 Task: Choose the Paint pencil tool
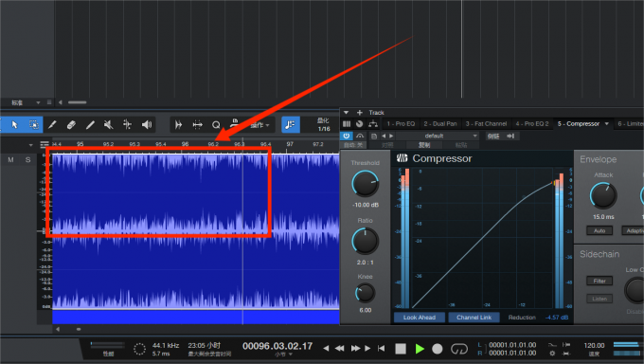tap(52, 124)
